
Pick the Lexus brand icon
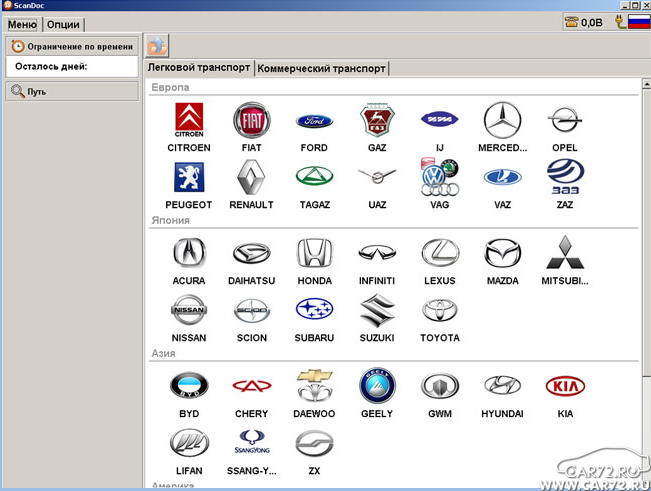440,253
